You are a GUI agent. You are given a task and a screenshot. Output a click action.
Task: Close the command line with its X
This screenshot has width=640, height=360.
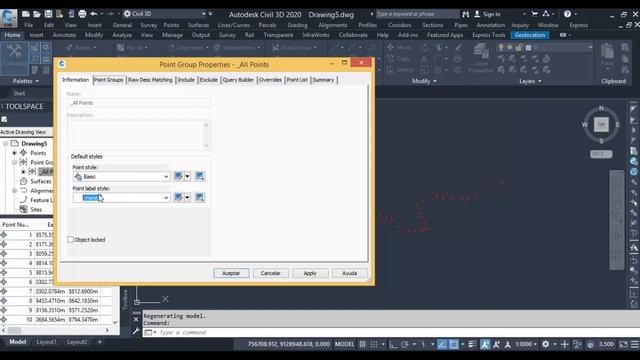coord(136,319)
